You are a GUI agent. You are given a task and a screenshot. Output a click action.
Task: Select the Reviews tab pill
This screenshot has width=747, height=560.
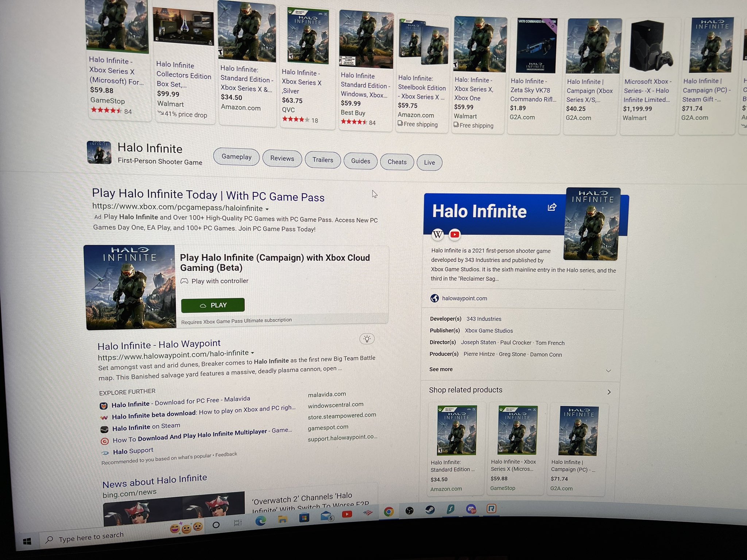tap(282, 158)
